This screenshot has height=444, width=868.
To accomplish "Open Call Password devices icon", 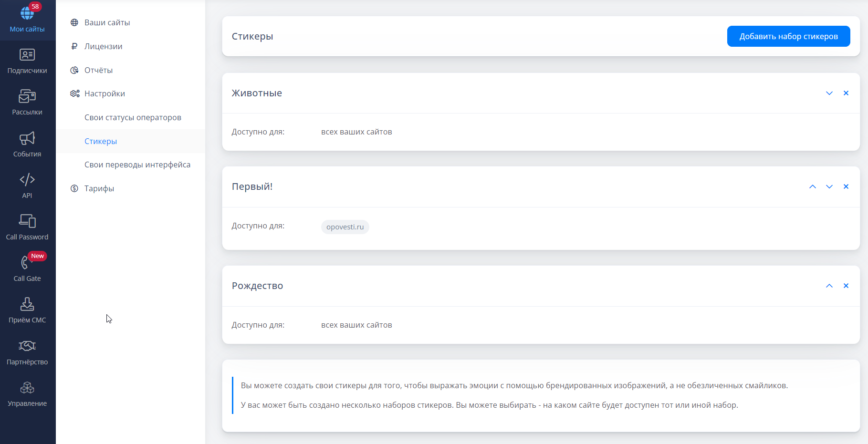I will click(x=27, y=221).
